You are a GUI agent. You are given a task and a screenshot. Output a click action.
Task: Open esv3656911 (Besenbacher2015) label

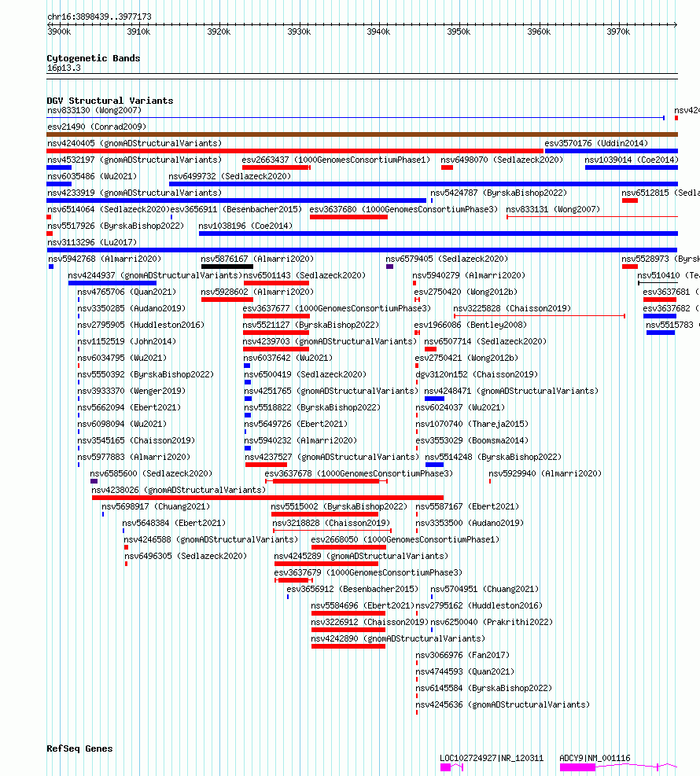point(236,209)
